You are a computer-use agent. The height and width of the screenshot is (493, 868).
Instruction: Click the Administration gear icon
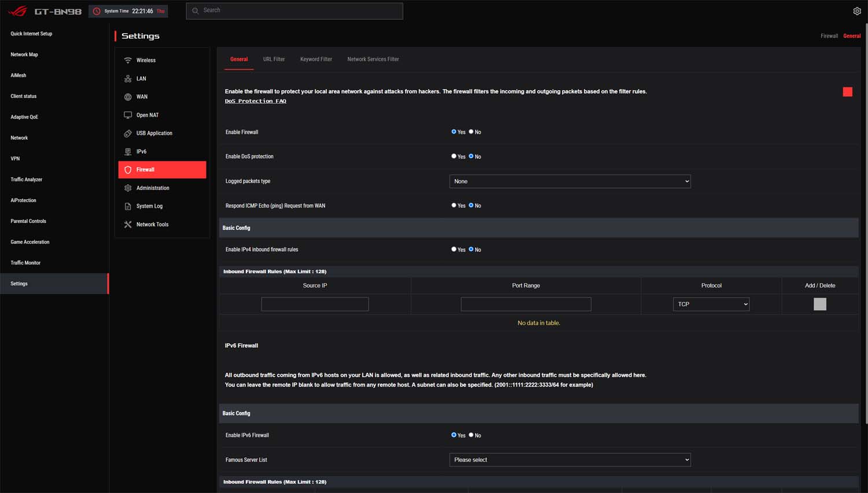[128, 188]
